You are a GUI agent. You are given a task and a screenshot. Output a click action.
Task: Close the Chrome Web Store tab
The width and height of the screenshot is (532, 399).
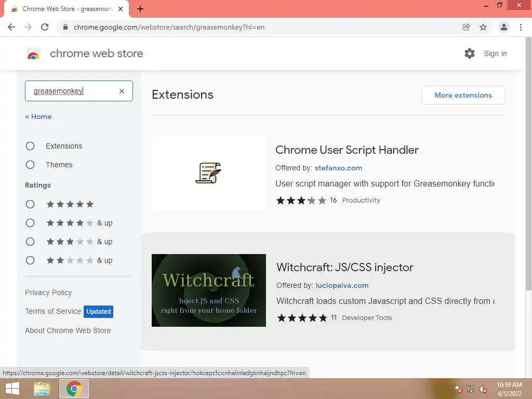pos(121,9)
